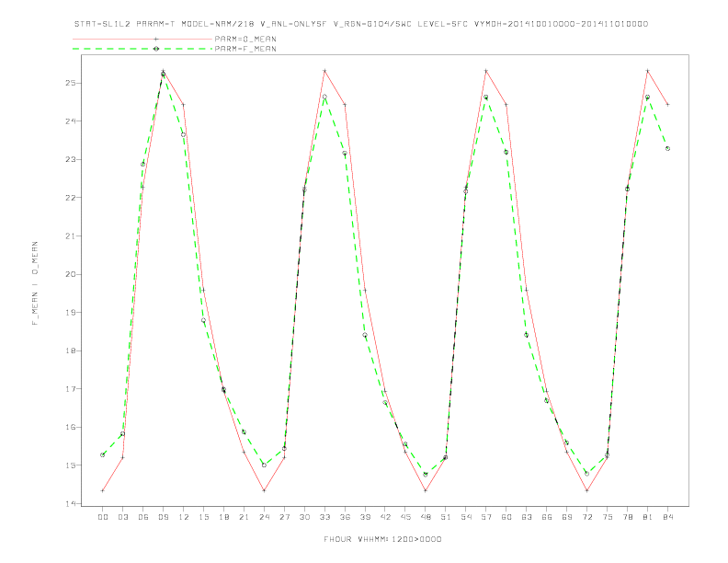Image resolution: width=728 pixels, height=563 pixels.
Task: Click the PARM=F_MEAN legend label
Action: (245, 49)
